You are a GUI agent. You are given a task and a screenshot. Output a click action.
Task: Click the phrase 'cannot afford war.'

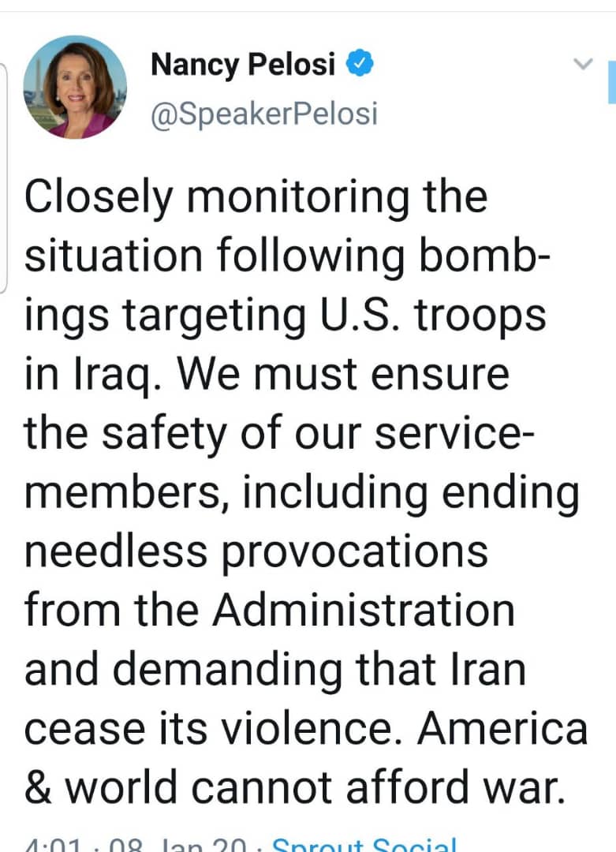[x=378, y=787]
